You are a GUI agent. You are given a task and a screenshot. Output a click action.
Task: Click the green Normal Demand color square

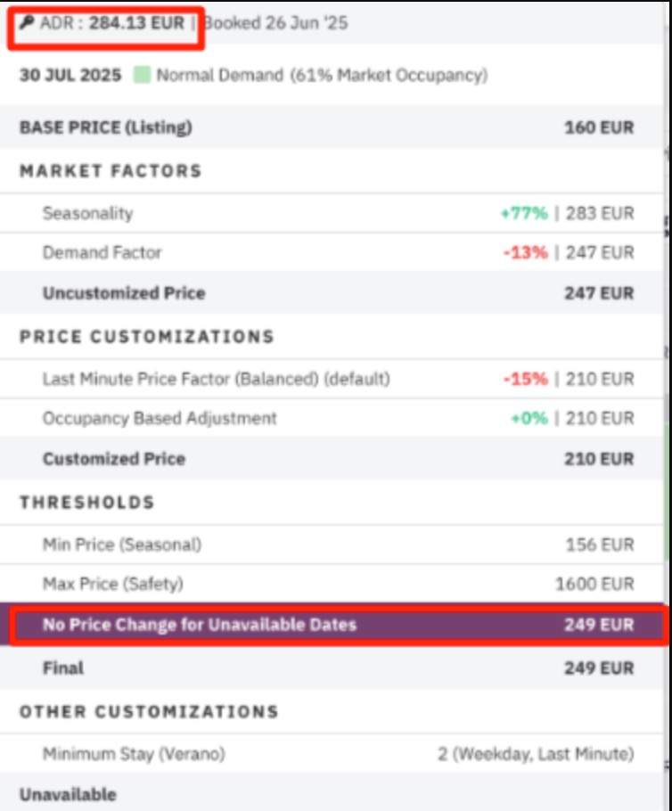[142, 75]
